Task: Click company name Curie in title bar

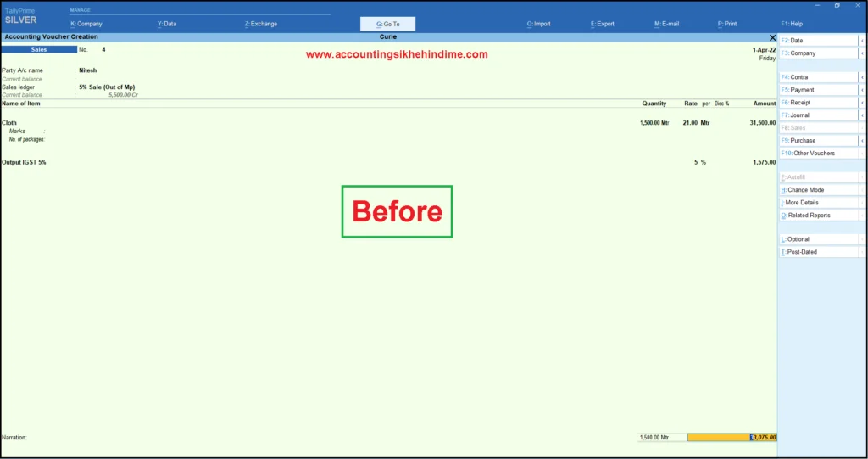Action: 388,37
